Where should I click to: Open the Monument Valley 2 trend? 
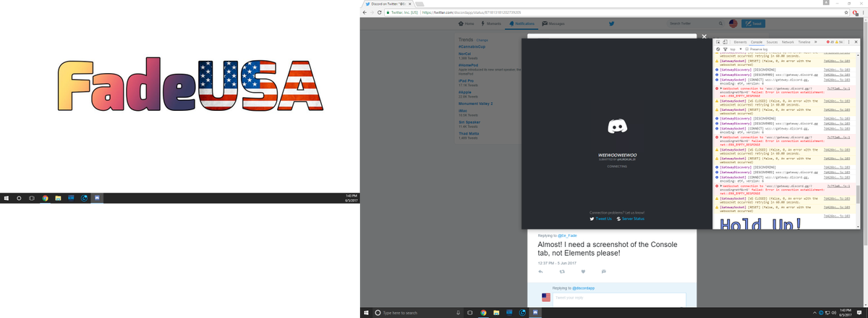475,104
